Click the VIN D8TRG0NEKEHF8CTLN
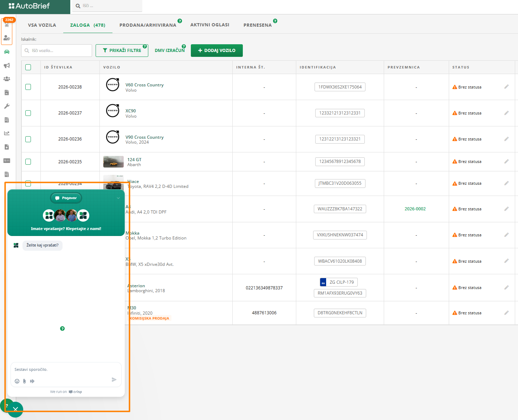518x420 pixels. 340,313
